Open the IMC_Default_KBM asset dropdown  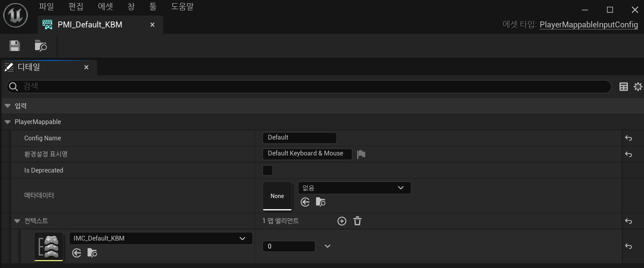(161, 238)
